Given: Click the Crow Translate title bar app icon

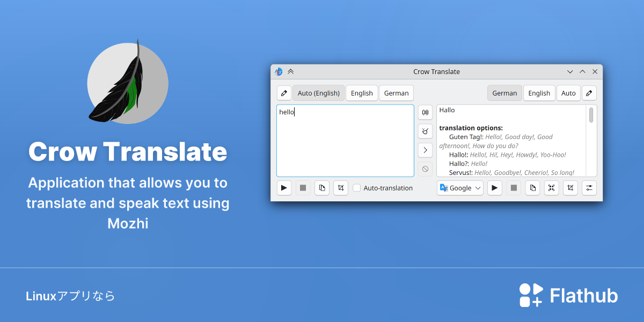Looking at the screenshot, I should (279, 71).
